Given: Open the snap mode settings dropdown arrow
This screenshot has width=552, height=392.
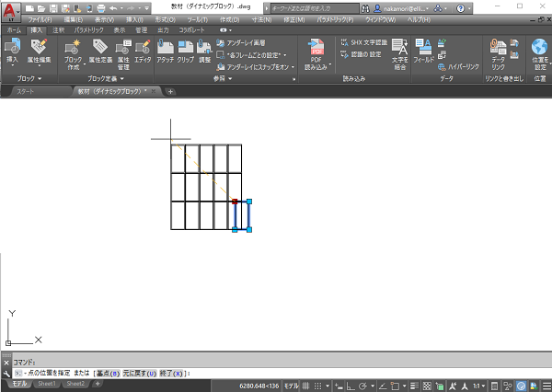Looking at the screenshot, I should click(x=328, y=386).
